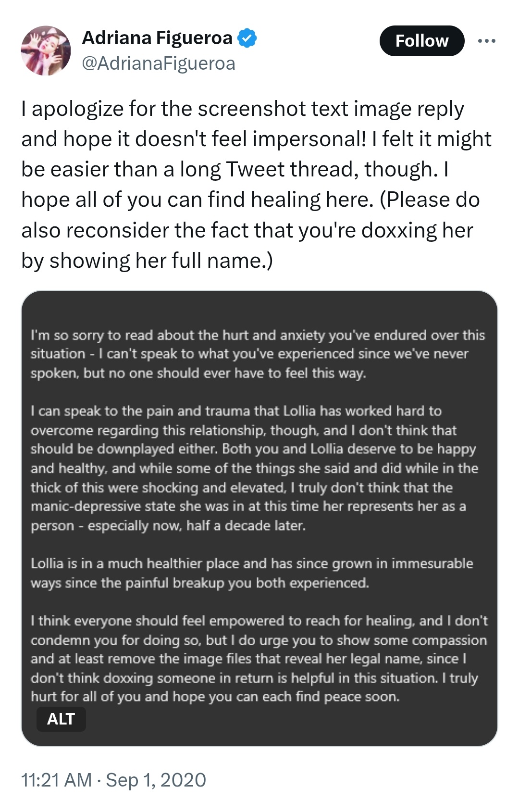Click the line "I apologize for the screenshot"
Viewport: 519px width, 812px height.
243,110
